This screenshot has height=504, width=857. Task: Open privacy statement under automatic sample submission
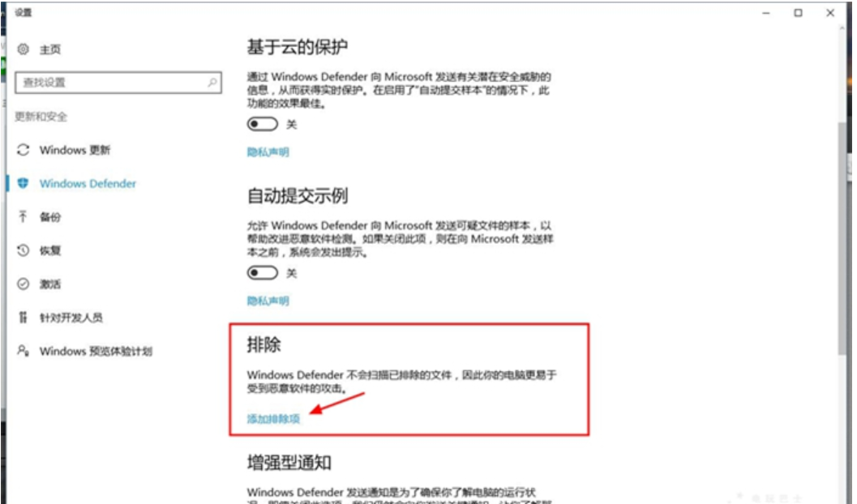268,301
